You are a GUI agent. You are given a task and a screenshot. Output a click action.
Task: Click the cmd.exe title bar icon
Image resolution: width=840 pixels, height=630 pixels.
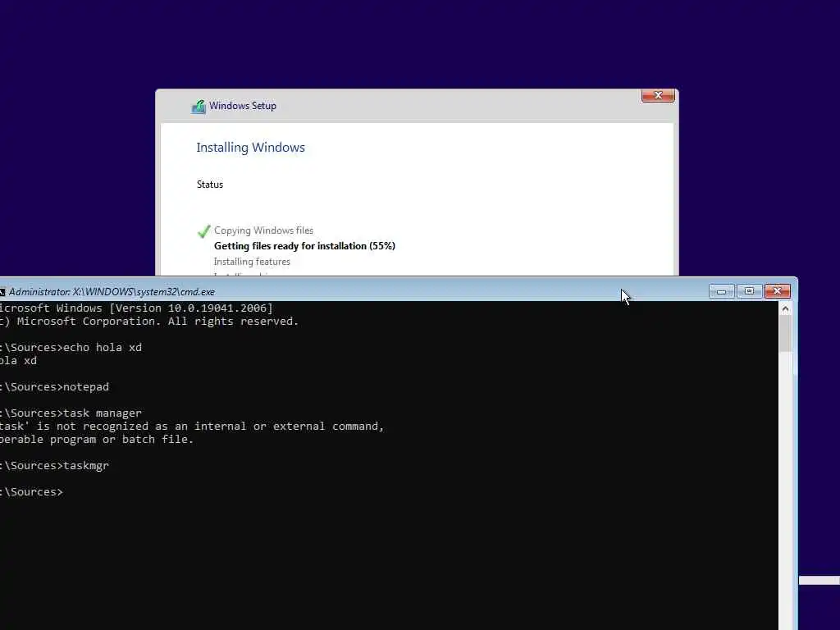pos(2,292)
